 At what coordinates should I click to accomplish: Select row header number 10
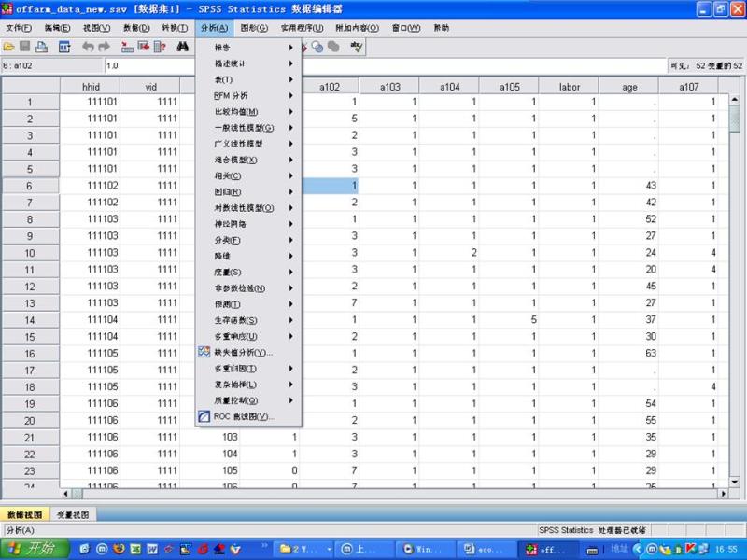30,253
